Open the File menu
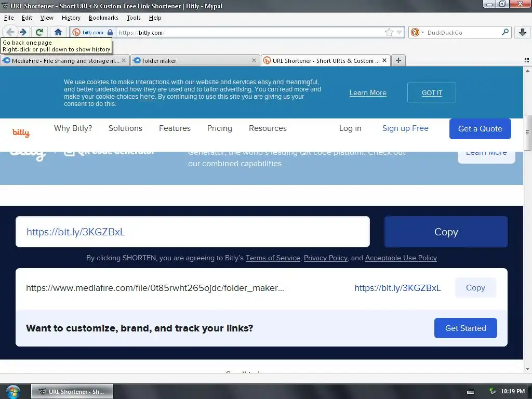 pos(9,18)
